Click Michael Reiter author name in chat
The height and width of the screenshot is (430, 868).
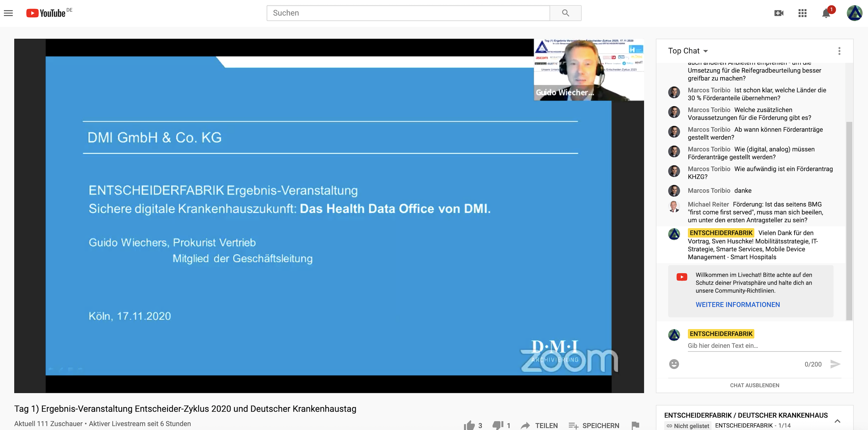pyautogui.click(x=708, y=204)
